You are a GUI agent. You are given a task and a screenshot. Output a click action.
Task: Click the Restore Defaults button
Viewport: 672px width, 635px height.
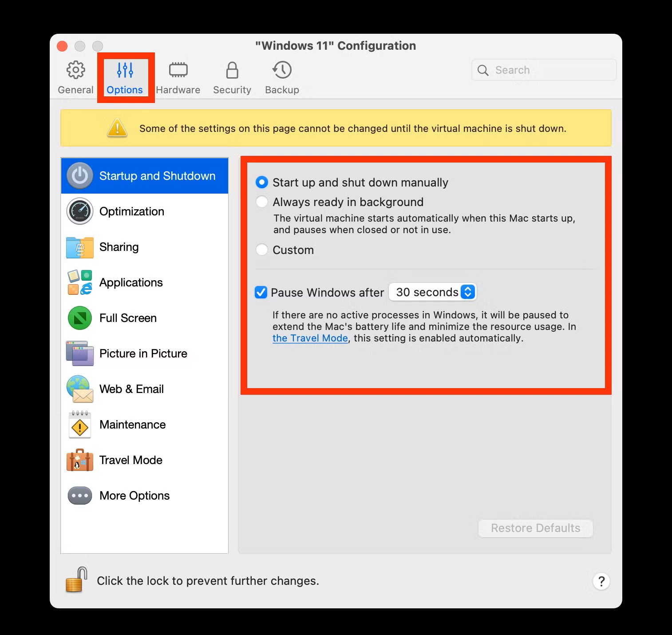(535, 528)
